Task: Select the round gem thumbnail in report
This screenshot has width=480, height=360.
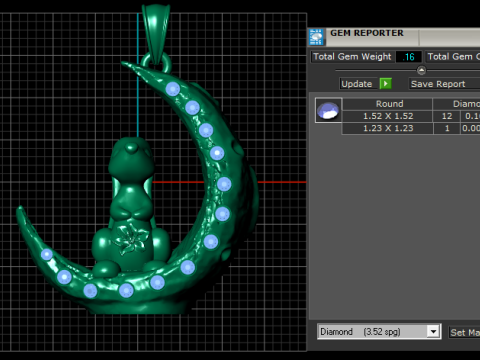Action: click(x=328, y=110)
